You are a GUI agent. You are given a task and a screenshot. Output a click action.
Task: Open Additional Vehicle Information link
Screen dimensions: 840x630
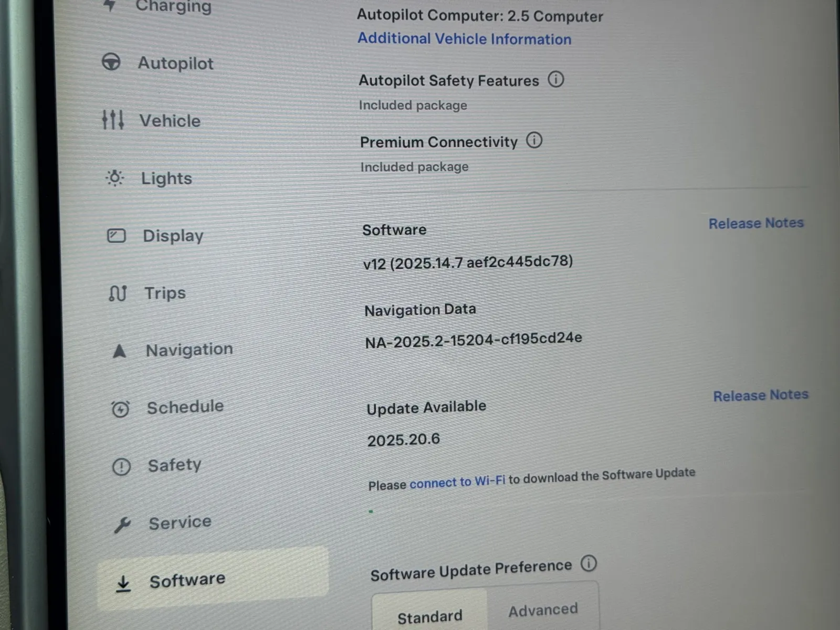coord(464,39)
